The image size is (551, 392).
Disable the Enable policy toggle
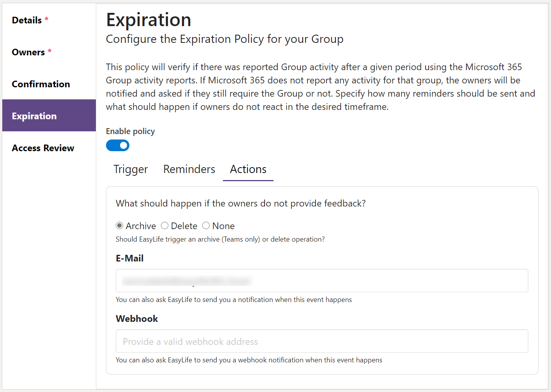point(118,145)
